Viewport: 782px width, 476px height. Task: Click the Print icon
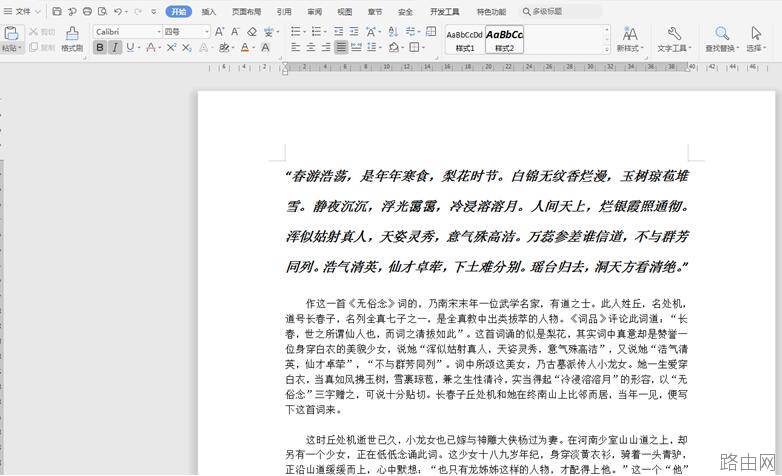(87, 11)
